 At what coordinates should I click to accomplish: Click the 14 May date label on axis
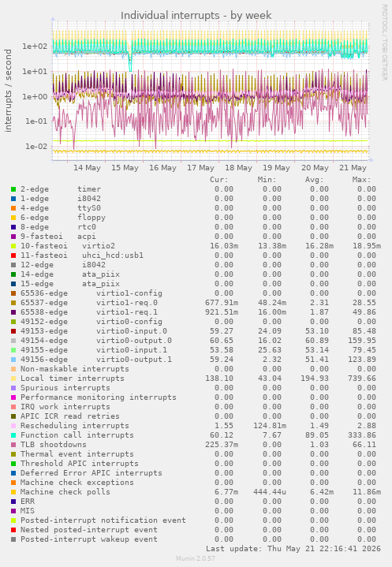point(87,168)
